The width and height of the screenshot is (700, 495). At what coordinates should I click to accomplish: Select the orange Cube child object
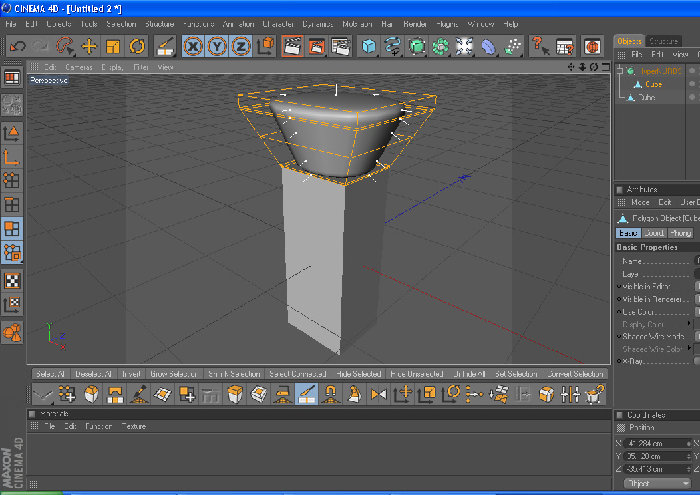(x=653, y=84)
